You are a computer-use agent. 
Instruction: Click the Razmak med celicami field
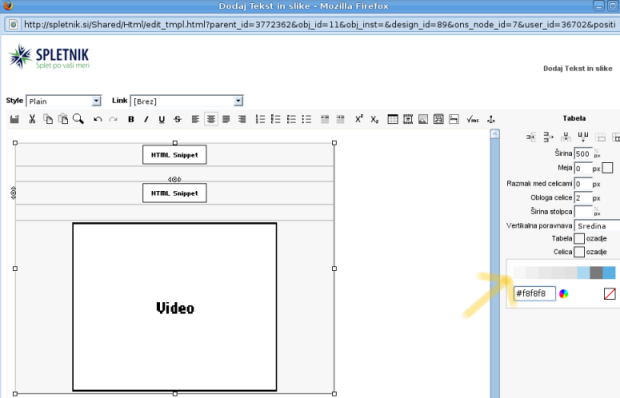583,184
